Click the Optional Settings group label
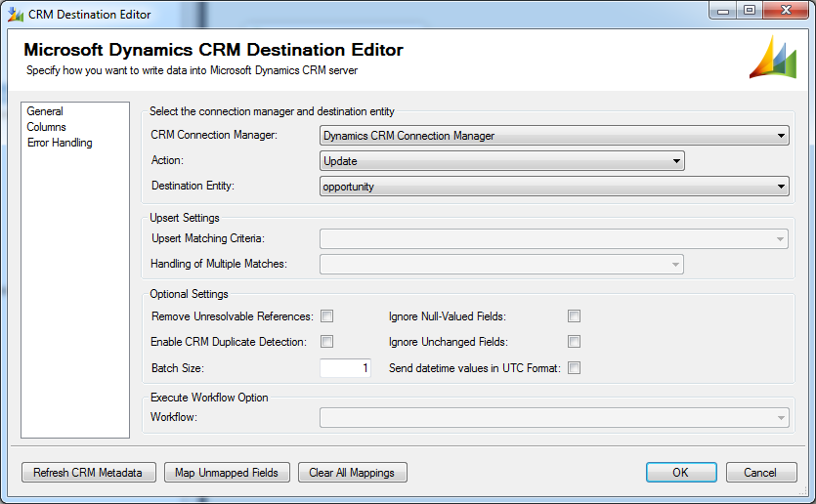The height and width of the screenshot is (504, 816). 189,294
